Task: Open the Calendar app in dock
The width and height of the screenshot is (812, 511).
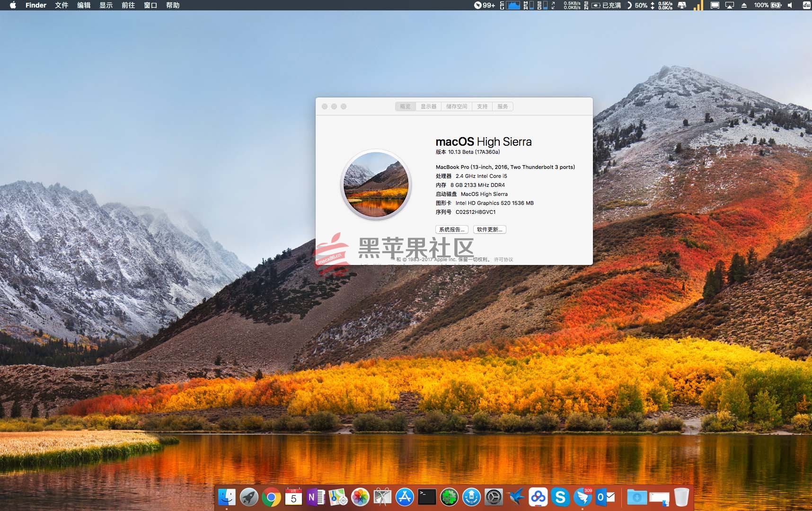Action: pos(293,497)
